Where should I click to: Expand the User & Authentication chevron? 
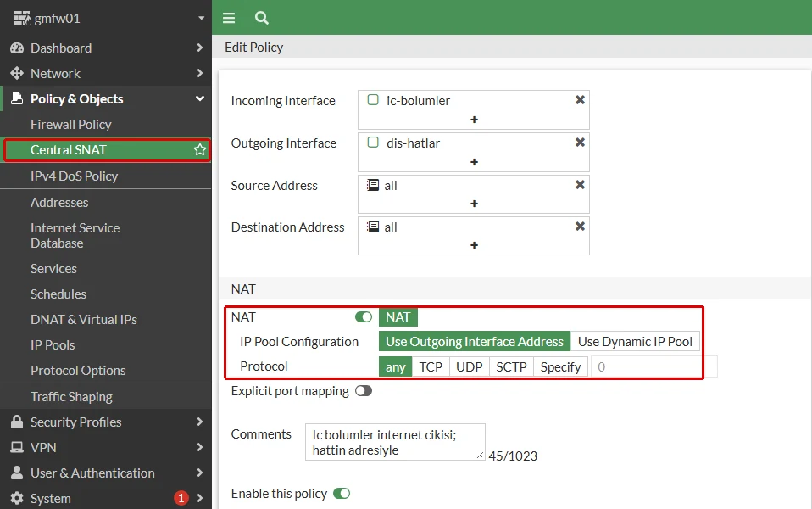(x=200, y=473)
